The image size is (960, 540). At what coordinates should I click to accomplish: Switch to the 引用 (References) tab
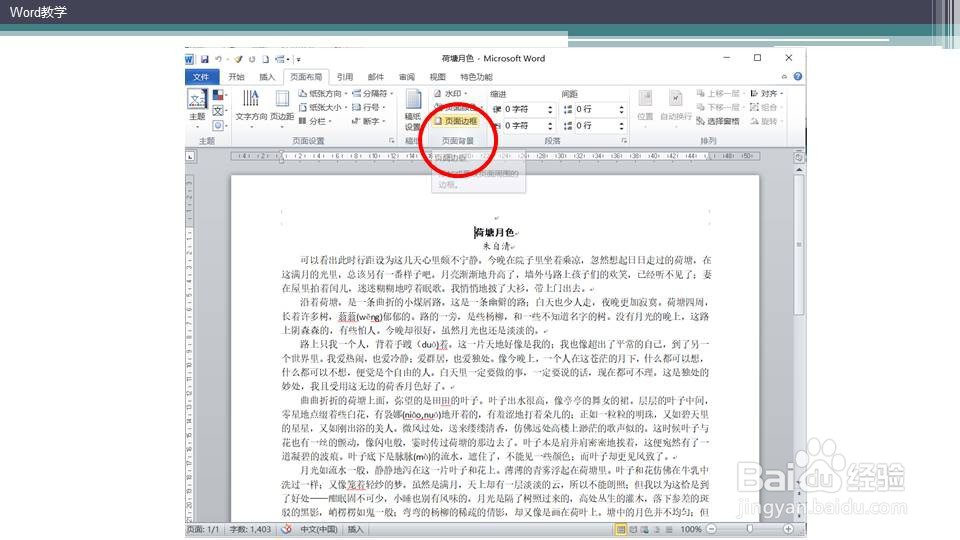click(345, 77)
